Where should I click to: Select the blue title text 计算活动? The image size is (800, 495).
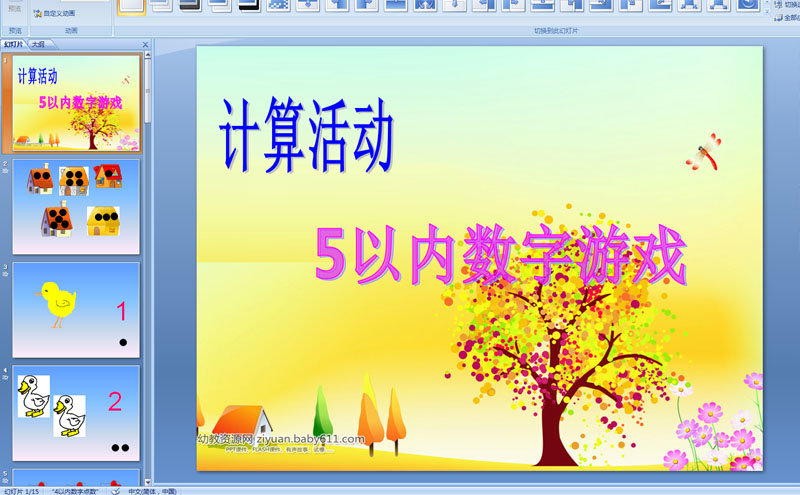click(x=307, y=133)
